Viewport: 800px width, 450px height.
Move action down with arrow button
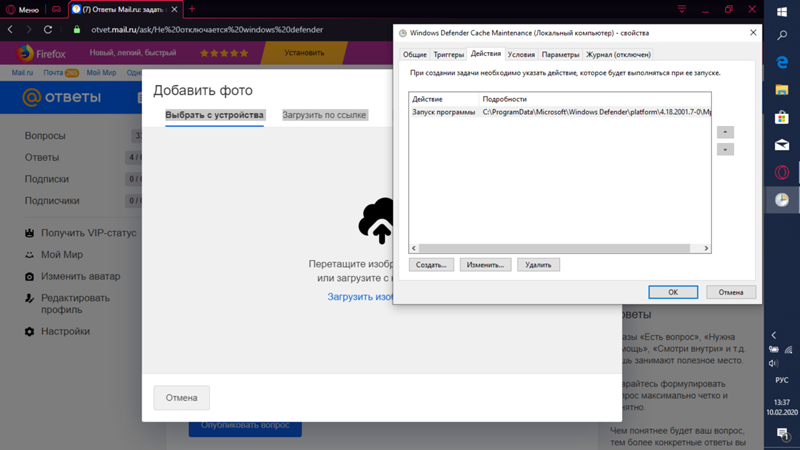pyautogui.click(x=725, y=149)
